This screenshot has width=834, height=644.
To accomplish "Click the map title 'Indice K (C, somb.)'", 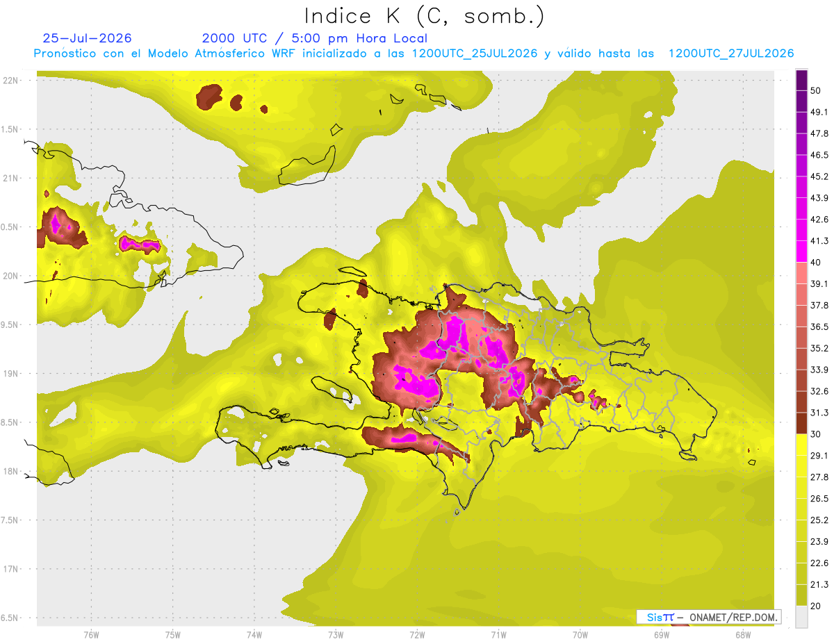I will point(424,16).
